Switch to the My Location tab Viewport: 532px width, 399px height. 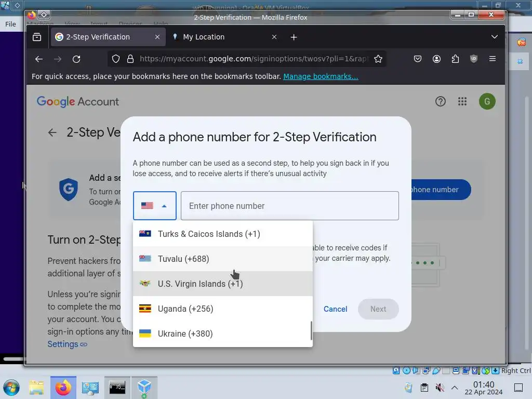(225, 37)
